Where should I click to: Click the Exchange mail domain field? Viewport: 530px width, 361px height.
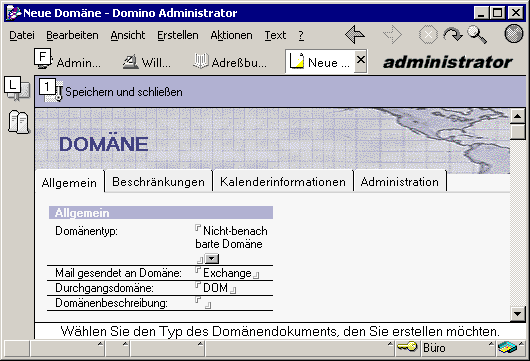(x=227, y=273)
